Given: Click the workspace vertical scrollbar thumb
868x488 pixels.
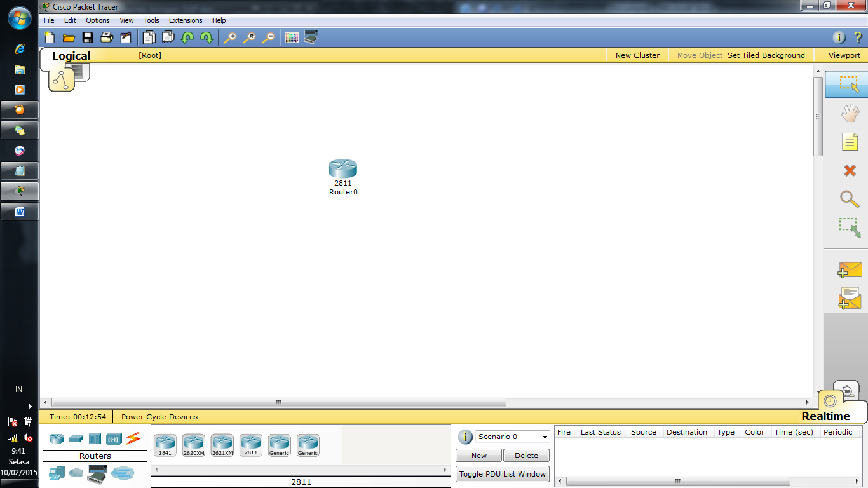Looking at the screenshot, I should (818, 117).
